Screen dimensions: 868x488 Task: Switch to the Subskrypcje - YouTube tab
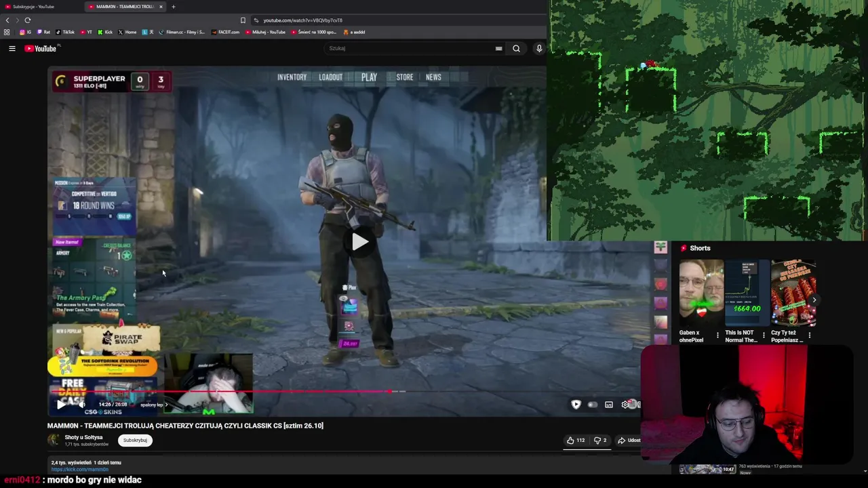click(x=34, y=7)
